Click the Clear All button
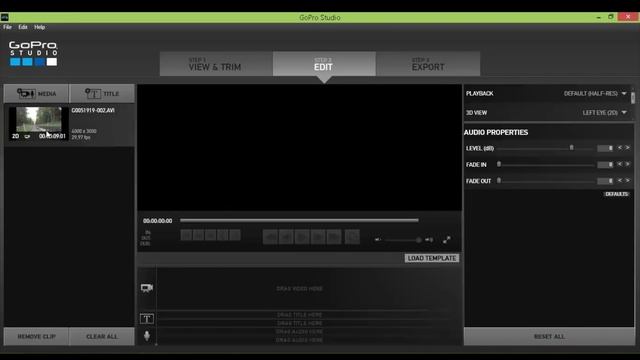 point(102,336)
